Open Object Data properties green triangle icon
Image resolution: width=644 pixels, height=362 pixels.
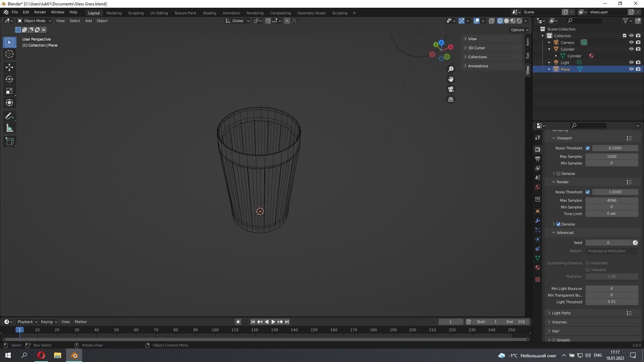pos(538,258)
